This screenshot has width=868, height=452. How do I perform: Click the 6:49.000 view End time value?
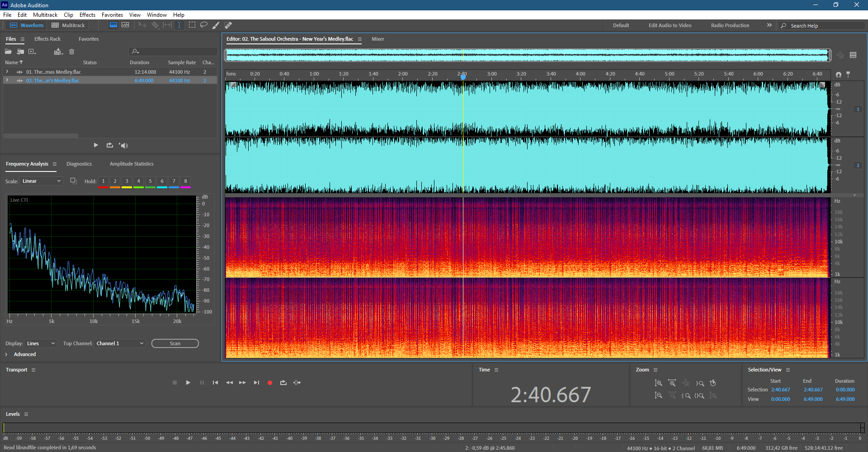click(813, 399)
